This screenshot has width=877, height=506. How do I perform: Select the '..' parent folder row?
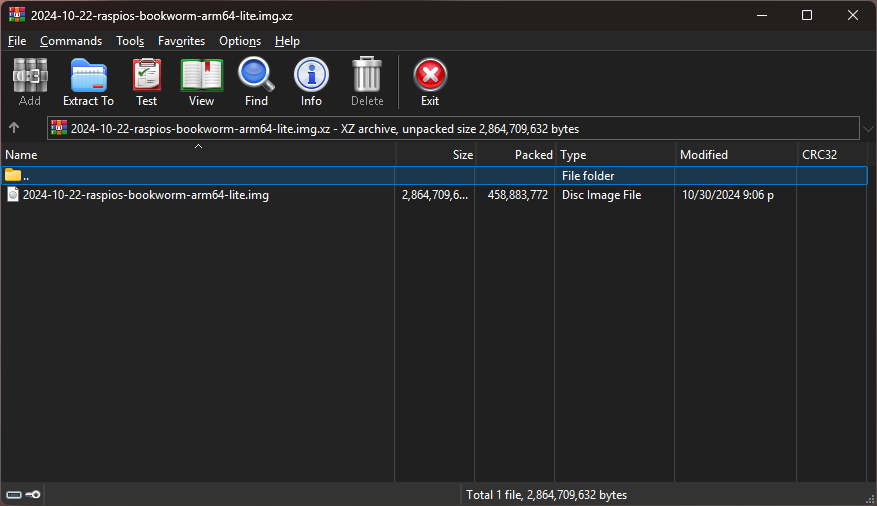pos(435,176)
